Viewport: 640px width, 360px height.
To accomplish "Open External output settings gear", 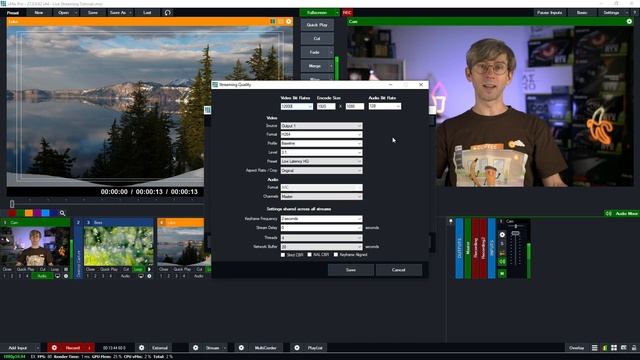I will point(142,348).
